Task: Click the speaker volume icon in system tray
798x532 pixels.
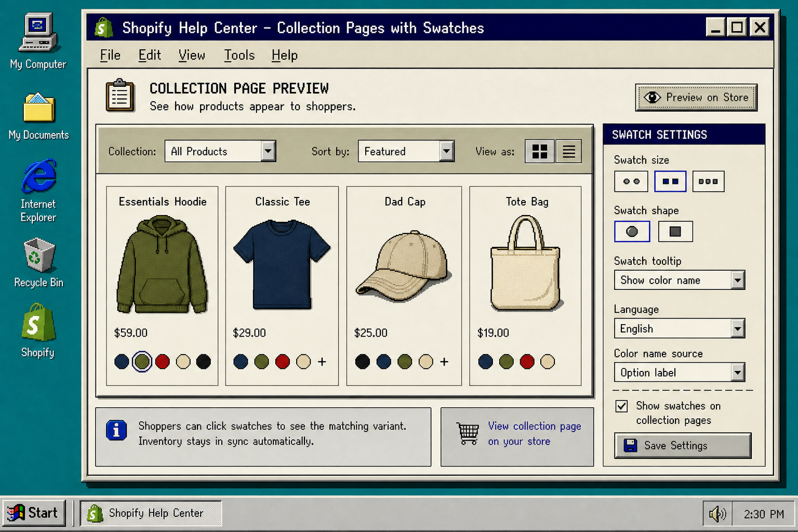Action: [717, 514]
